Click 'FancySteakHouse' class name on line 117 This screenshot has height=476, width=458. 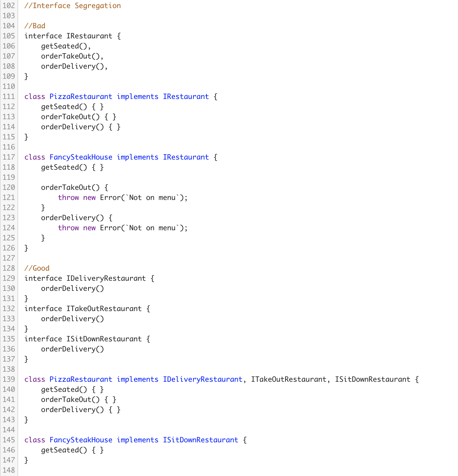pos(81,157)
